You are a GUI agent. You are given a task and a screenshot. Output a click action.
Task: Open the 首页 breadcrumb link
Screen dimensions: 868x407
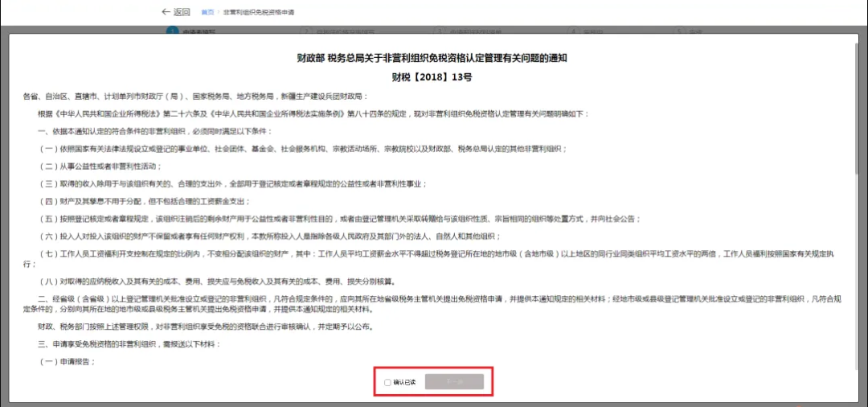click(x=207, y=11)
